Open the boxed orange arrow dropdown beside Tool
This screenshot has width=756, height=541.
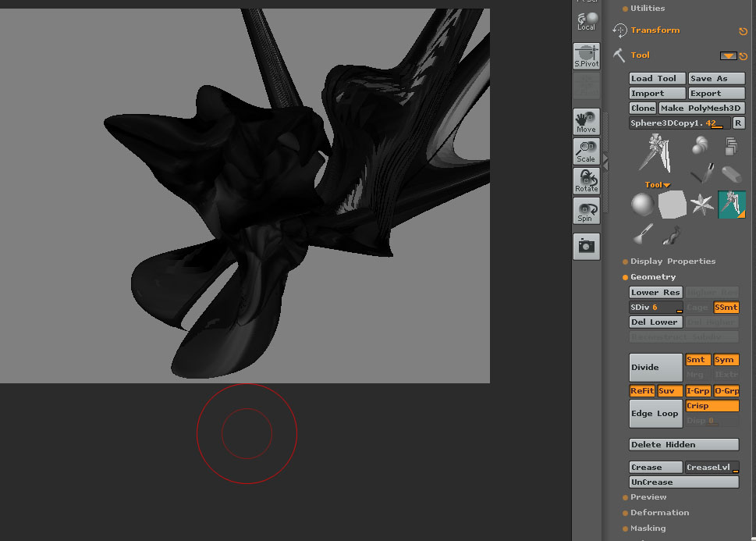728,56
